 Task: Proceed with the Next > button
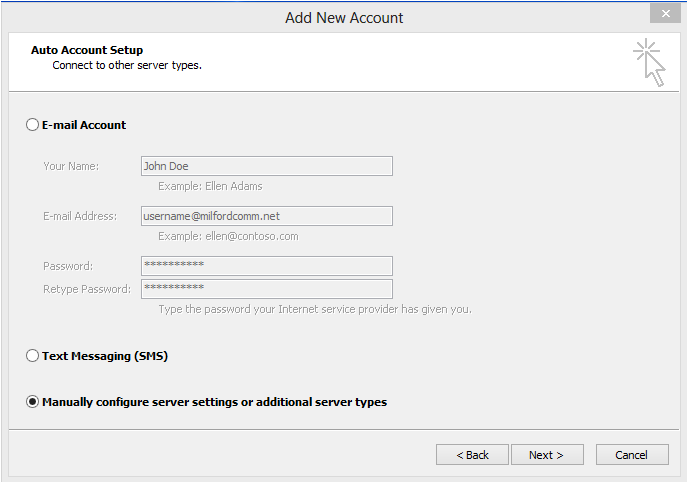tap(547, 455)
